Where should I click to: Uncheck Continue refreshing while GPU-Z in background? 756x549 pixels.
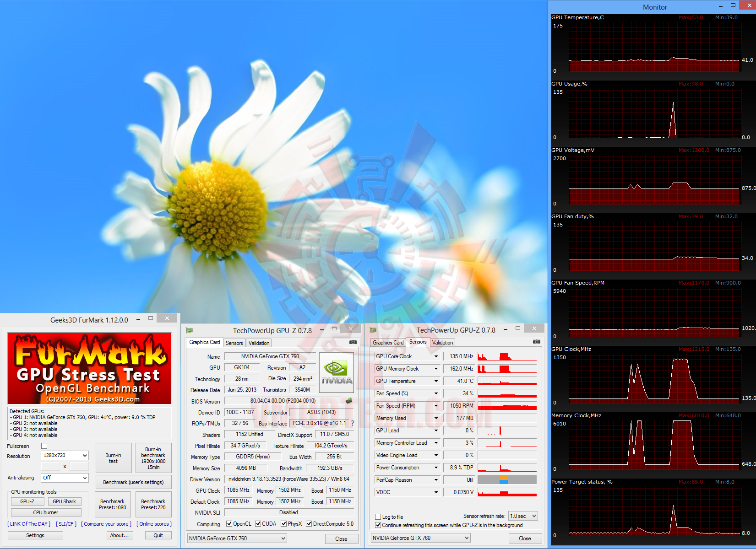tap(378, 525)
